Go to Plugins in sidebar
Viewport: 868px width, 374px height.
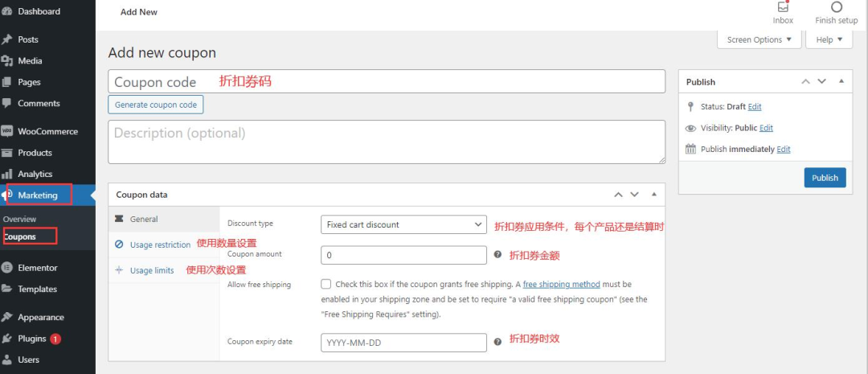point(32,339)
